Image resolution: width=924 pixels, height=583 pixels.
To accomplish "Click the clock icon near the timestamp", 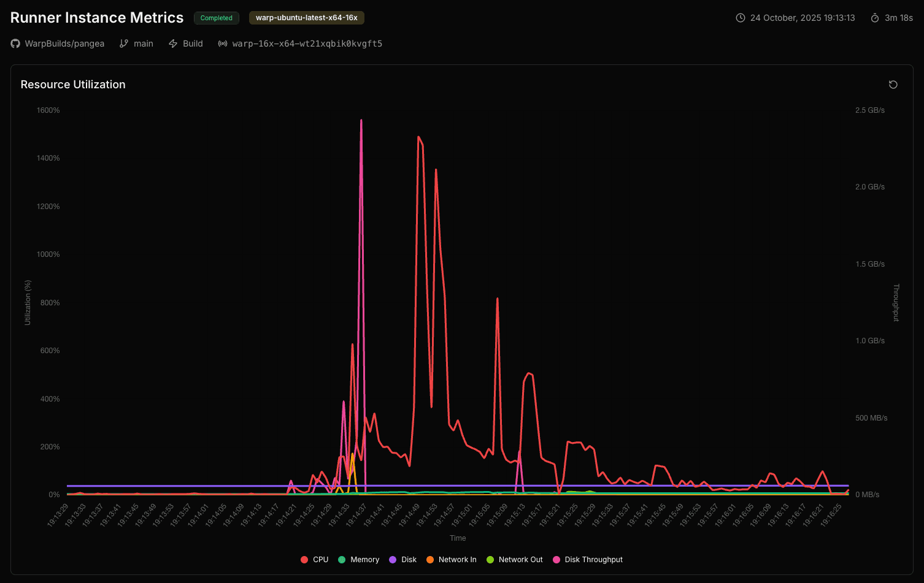I will click(739, 18).
